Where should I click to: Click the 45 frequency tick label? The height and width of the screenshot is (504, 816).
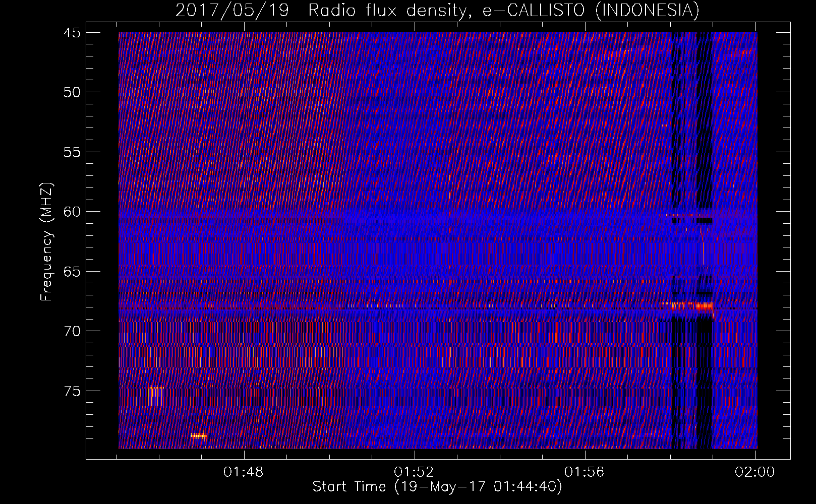click(x=72, y=33)
